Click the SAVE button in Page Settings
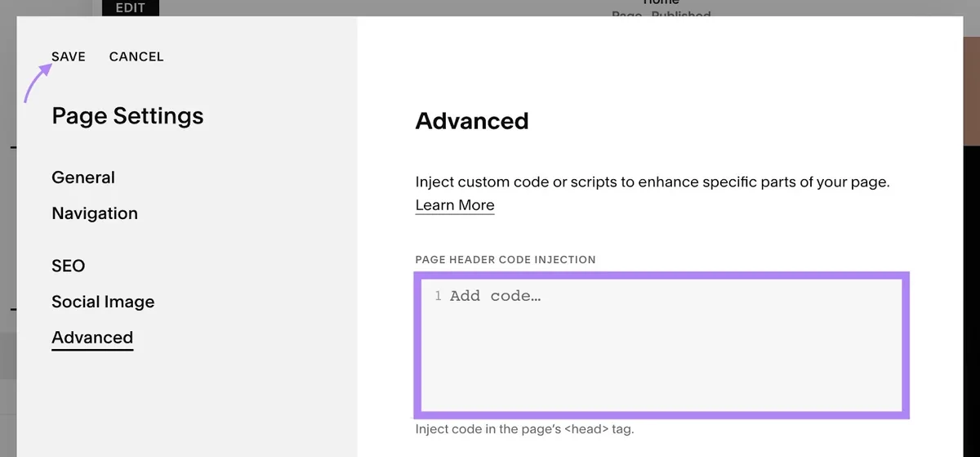Image resolution: width=980 pixels, height=457 pixels. click(69, 56)
